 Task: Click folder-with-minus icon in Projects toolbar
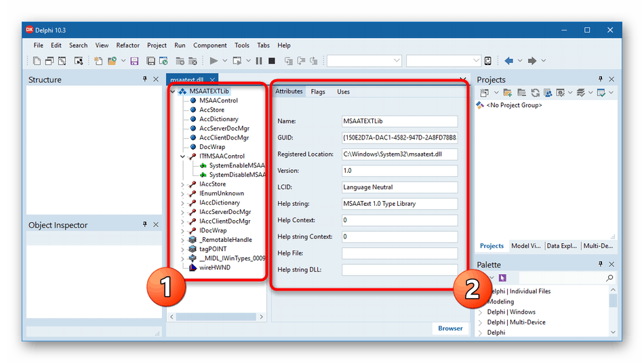point(521,93)
